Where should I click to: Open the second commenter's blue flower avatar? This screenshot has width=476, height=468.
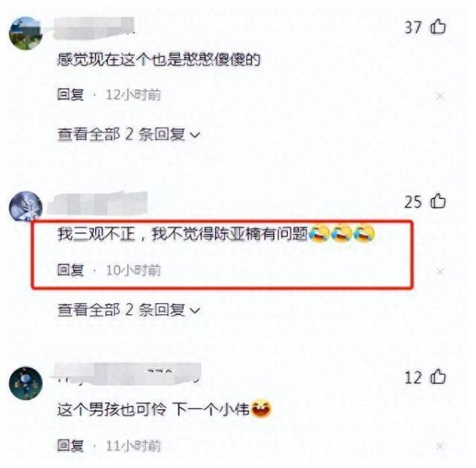[x=25, y=207]
